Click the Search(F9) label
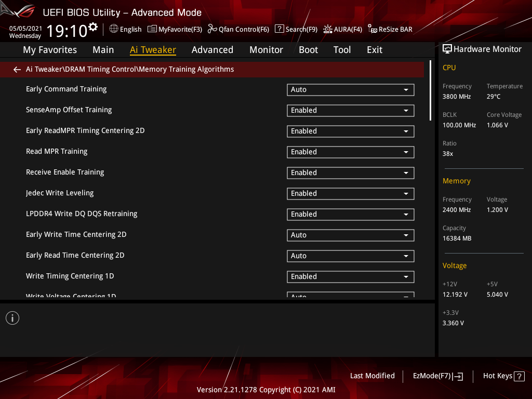The image size is (532, 399). pos(301,30)
